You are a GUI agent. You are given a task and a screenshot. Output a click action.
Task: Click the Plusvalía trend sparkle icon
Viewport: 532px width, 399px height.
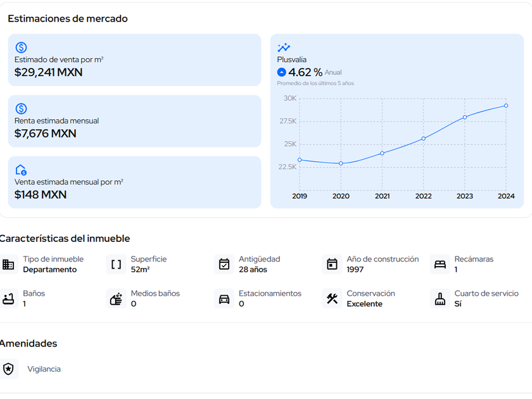click(x=284, y=47)
